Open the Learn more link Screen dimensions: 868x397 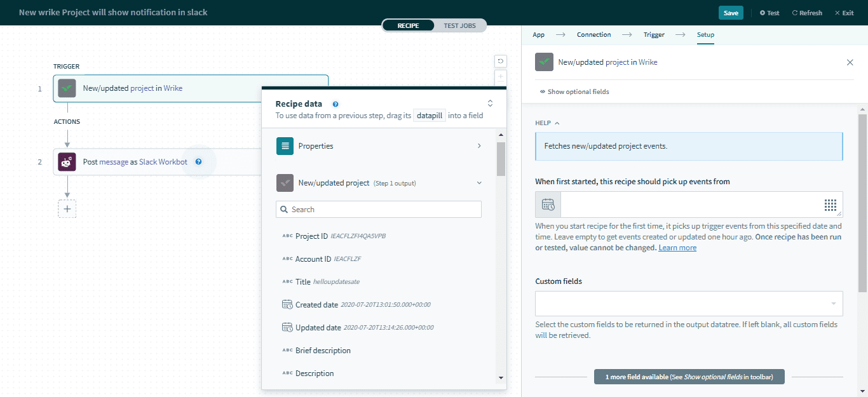click(x=677, y=248)
